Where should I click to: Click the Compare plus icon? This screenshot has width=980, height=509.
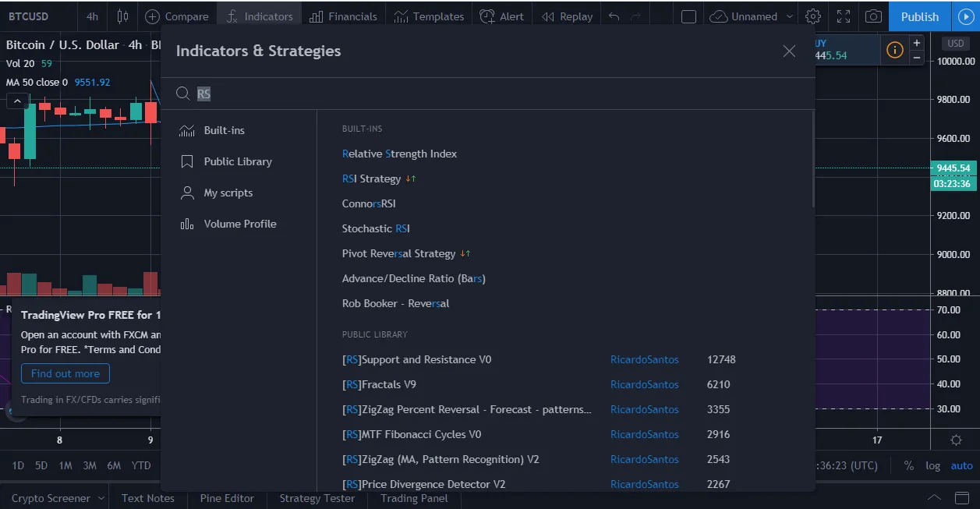(x=153, y=16)
